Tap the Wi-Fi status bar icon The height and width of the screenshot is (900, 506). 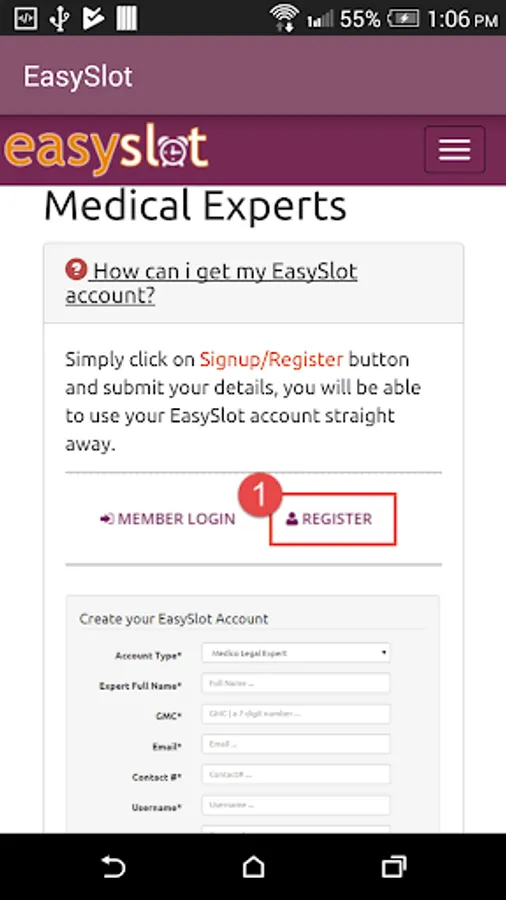coord(284,18)
